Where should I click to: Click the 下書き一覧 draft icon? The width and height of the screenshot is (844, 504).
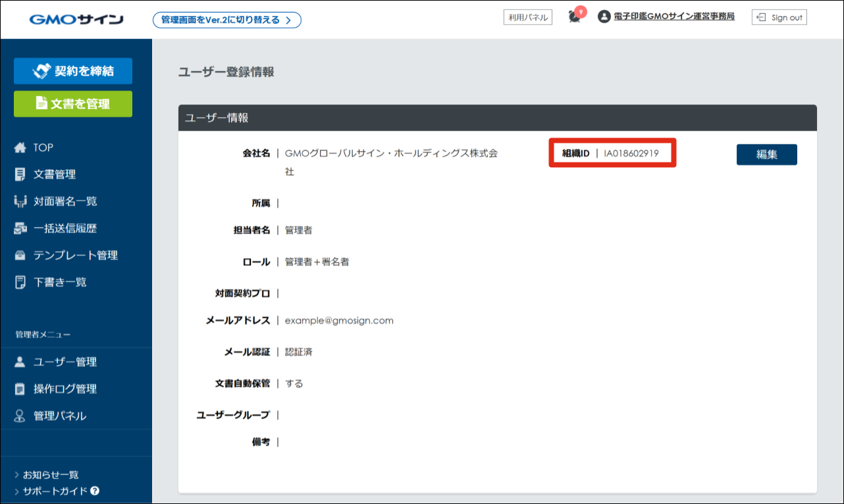coord(20,282)
